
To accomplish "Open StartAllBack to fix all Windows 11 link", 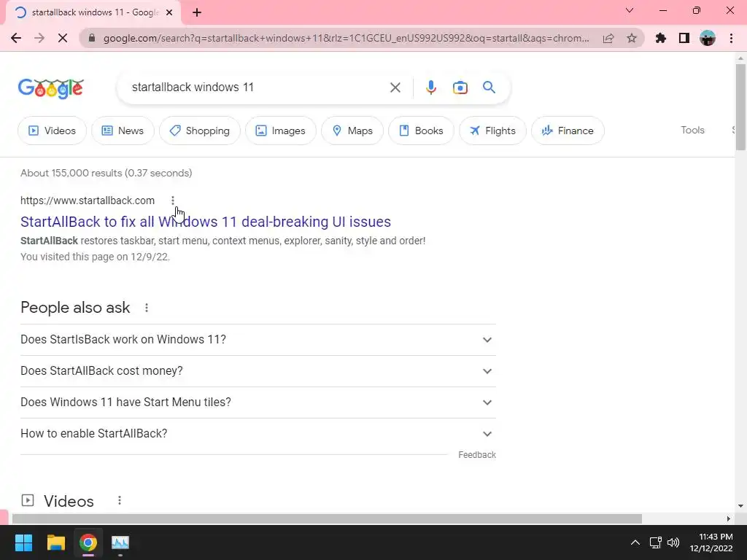I will pyautogui.click(x=206, y=222).
